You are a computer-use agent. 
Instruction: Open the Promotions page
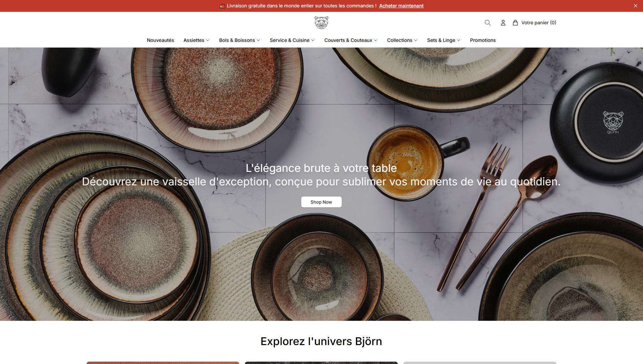tap(483, 40)
